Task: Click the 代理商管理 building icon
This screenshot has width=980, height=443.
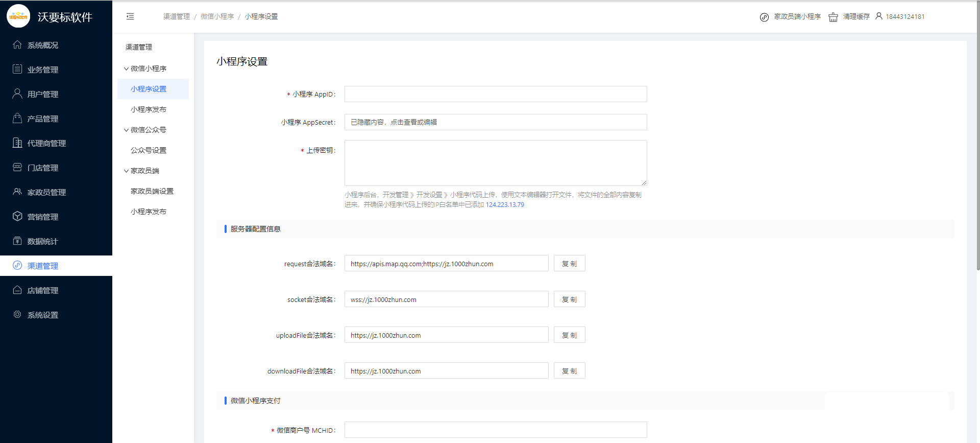Action: click(17, 143)
